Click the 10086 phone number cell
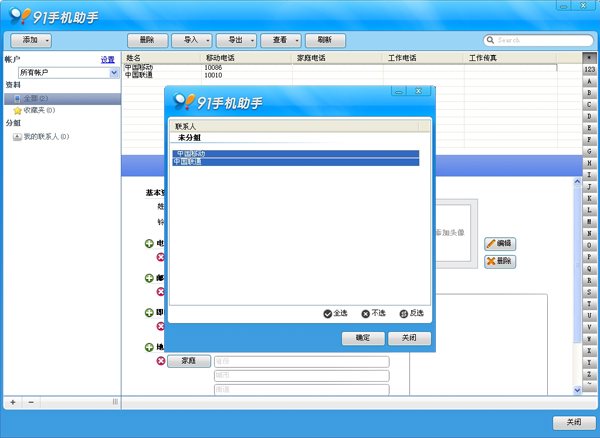 213,68
